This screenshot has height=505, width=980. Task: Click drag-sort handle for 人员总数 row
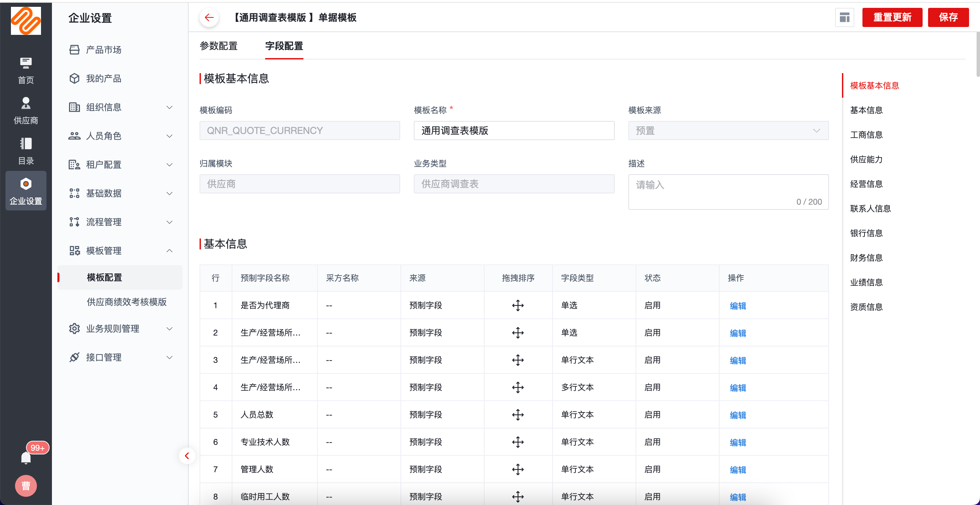click(518, 415)
